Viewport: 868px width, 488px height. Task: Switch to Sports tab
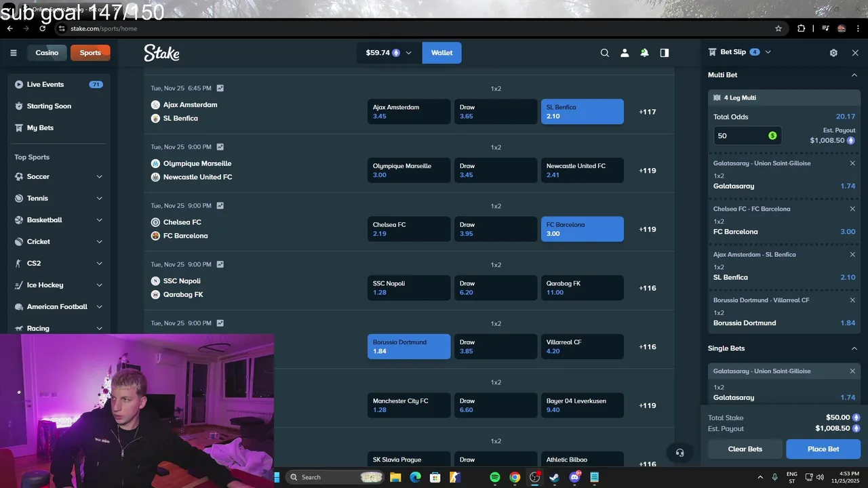pos(90,53)
